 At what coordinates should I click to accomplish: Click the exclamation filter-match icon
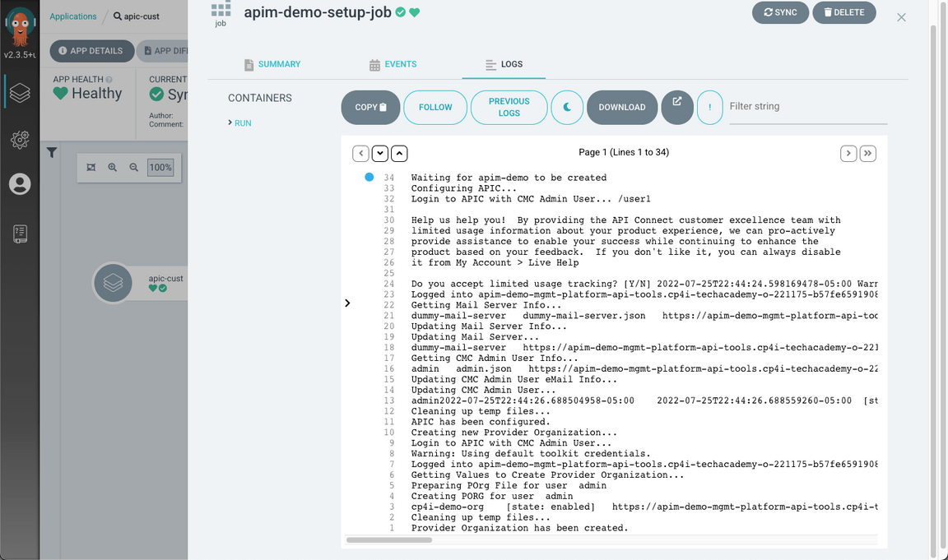coord(709,108)
